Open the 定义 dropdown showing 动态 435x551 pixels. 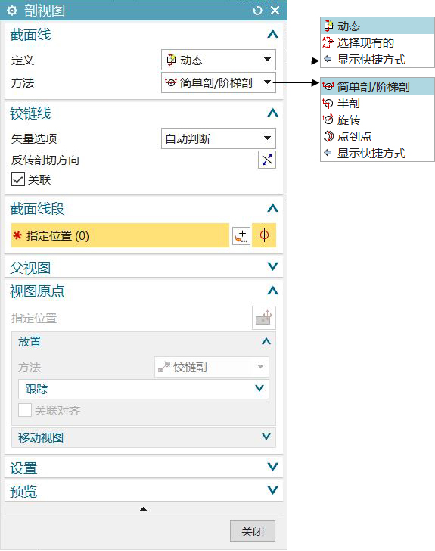point(218,60)
